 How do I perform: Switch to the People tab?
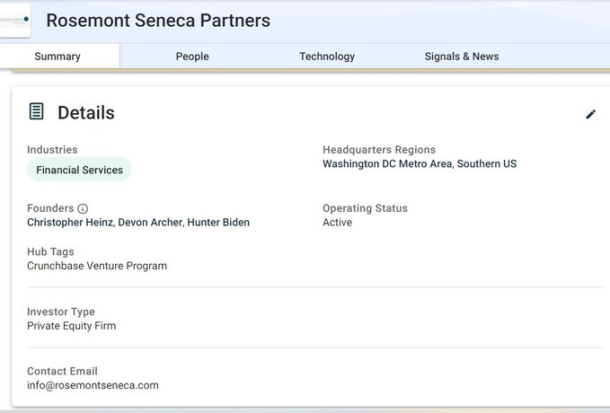tap(192, 56)
